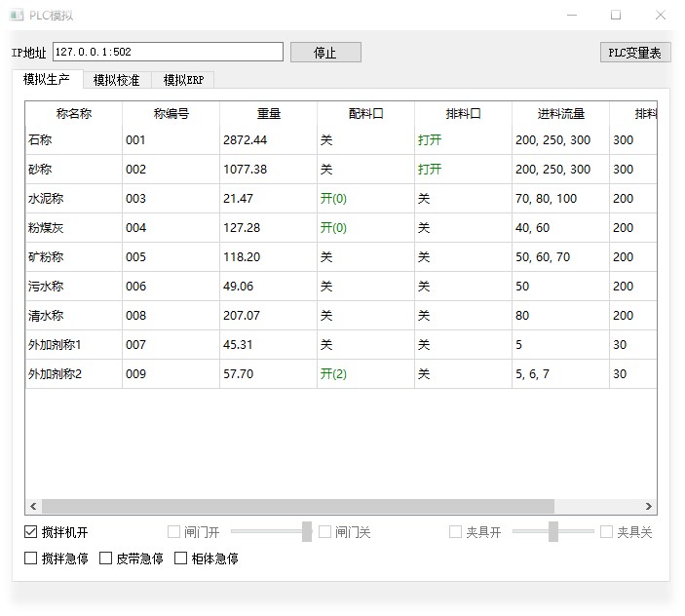Click the 夹具 slider handle
This screenshot has width=685, height=616.
pos(553,532)
